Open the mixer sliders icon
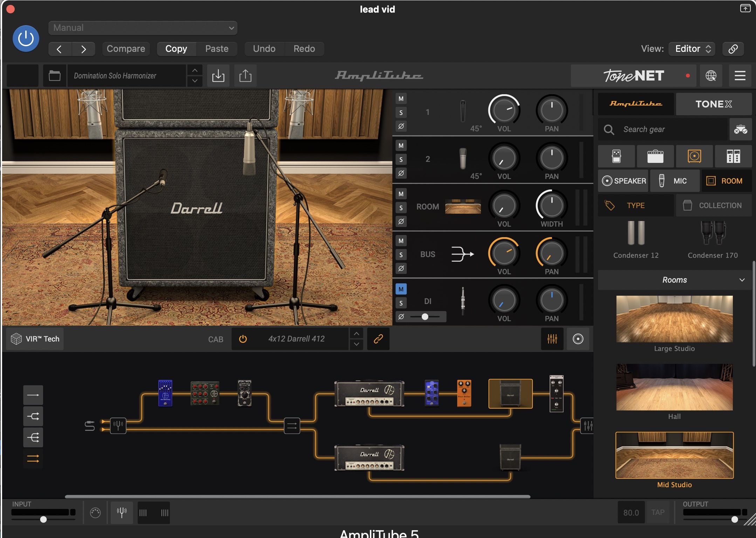The height and width of the screenshot is (538, 756). (552, 339)
